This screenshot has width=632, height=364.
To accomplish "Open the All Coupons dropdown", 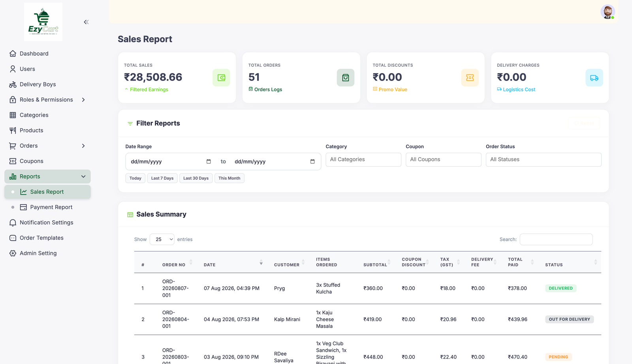I will coord(443,159).
